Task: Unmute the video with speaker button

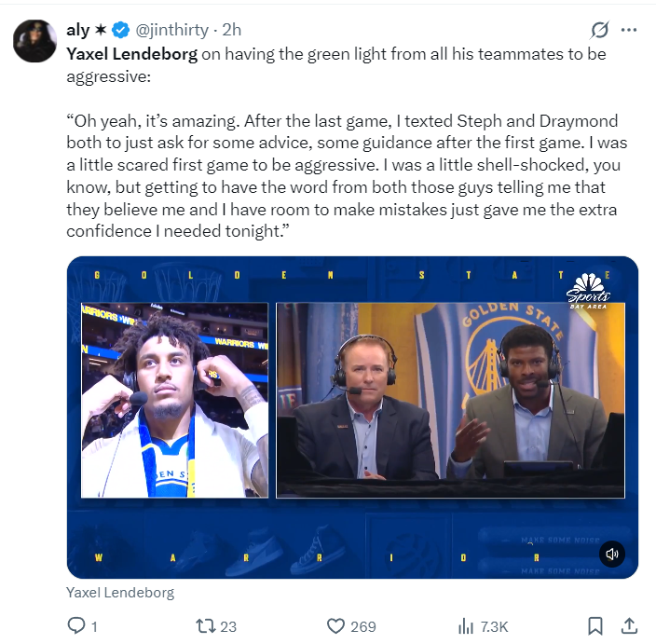Action: click(x=611, y=554)
